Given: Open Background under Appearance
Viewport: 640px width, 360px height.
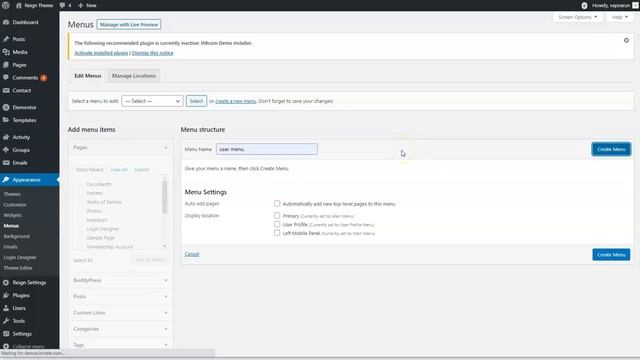Looking at the screenshot, I should click(17, 236).
